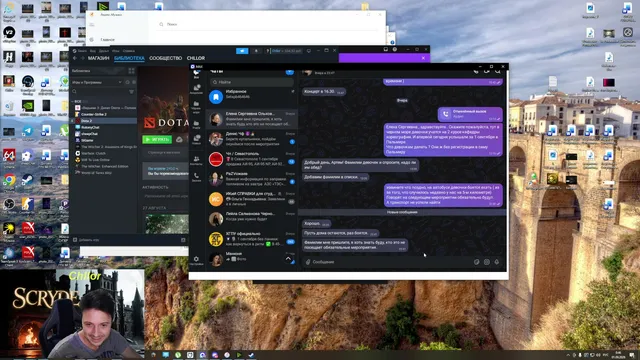Record voice message with the microphone icon
Image resolution: width=640 pixels, height=360 pixels.
coord(497,262)
